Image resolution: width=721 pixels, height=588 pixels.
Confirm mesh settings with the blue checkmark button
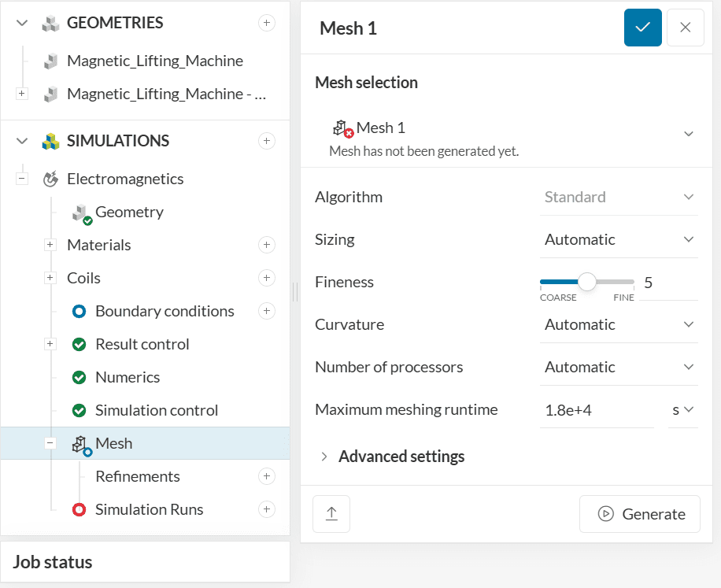643,28
